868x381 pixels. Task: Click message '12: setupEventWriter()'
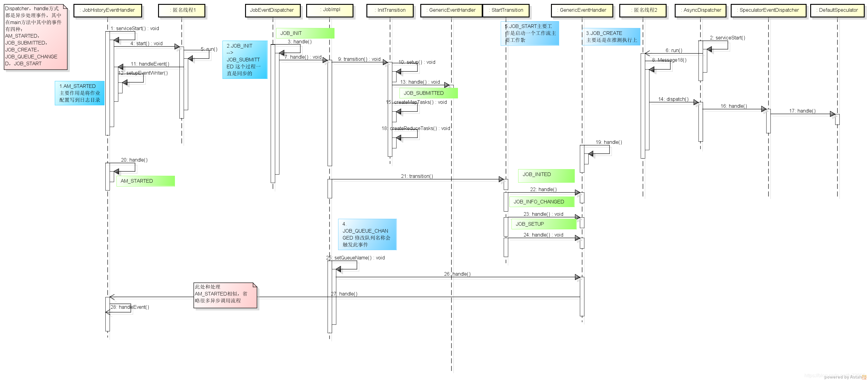click(x=143, y=73)
